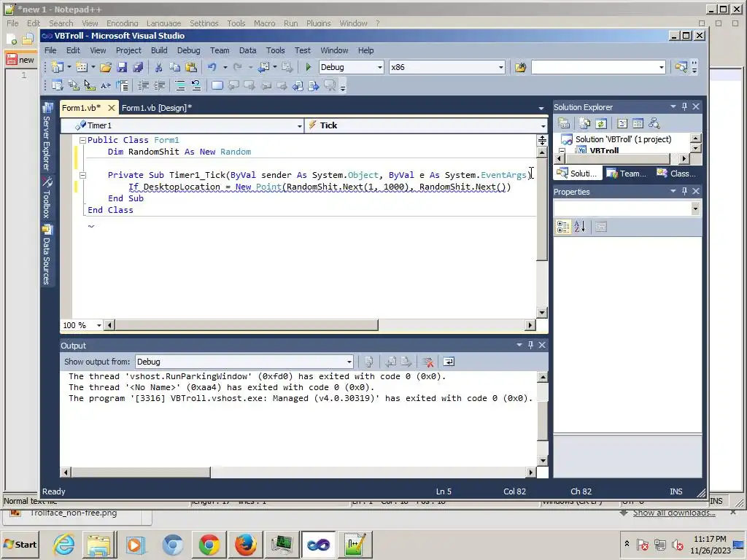Open the Debug menu
The height and width of the screenshot is (560, 747).
click(x=189, y=50)
